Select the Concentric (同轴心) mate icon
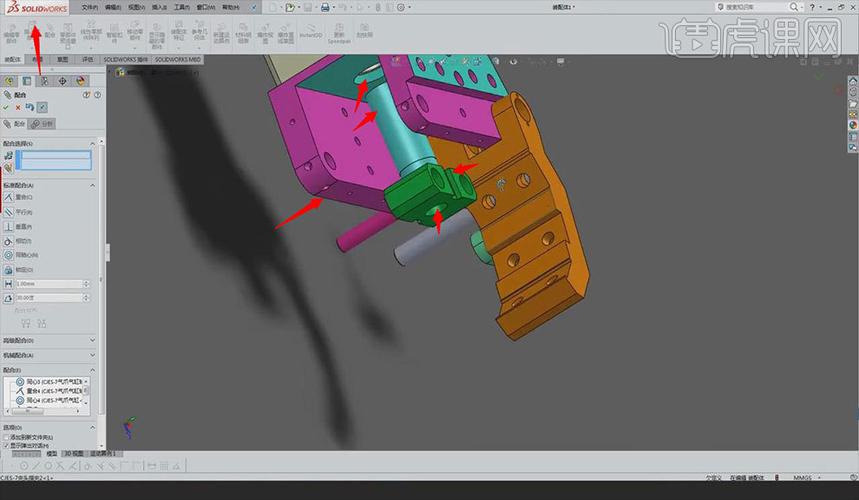Image resolution: width=859 pixels, height=500 pixels. [8, 255]
